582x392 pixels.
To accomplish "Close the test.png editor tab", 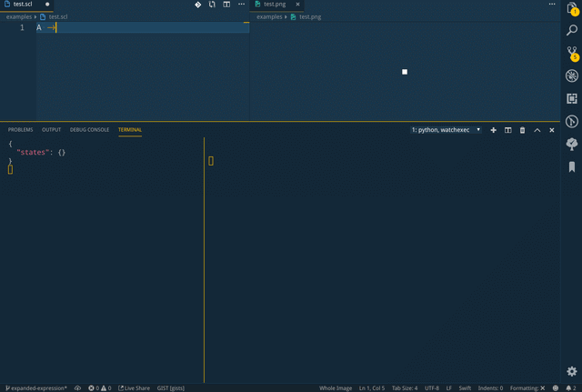I will pos(297,5).
